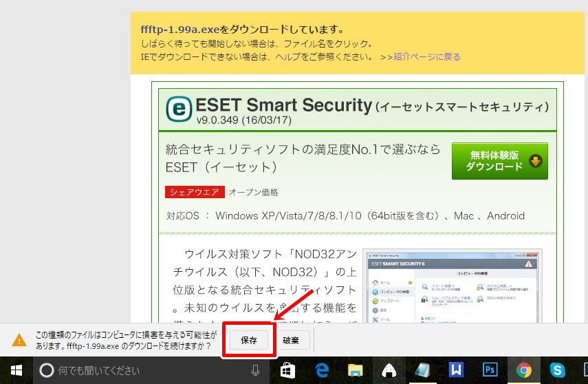Open the Windows Store taskbar icon
The height and width of the screenshot is (384, 588).
pyautogui.click(x=288, y=370)
